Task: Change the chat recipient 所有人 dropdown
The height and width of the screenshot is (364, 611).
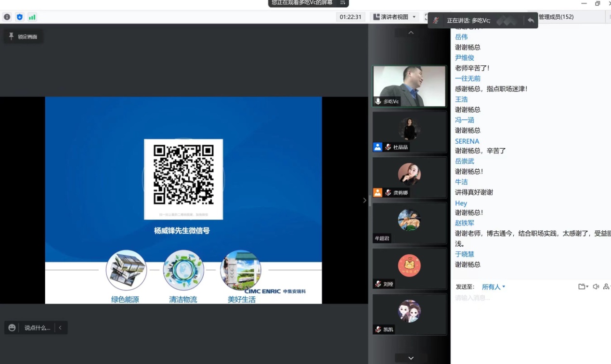Action: click(494, 287)
